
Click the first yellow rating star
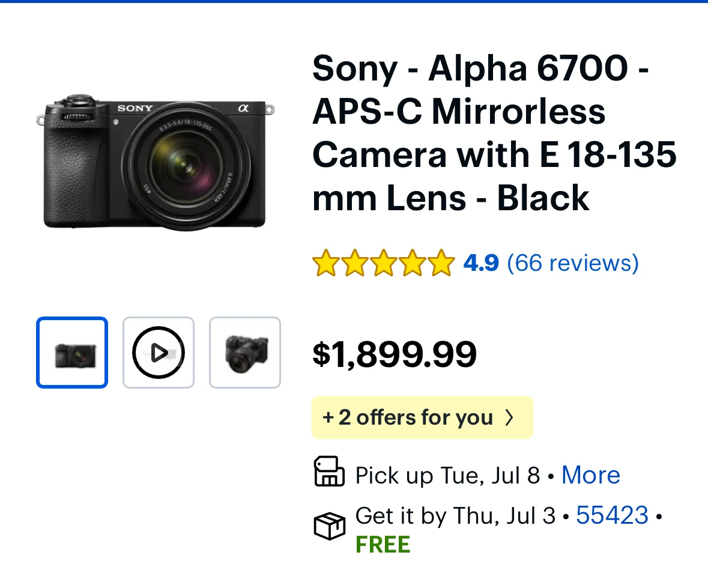click(325, 264)
